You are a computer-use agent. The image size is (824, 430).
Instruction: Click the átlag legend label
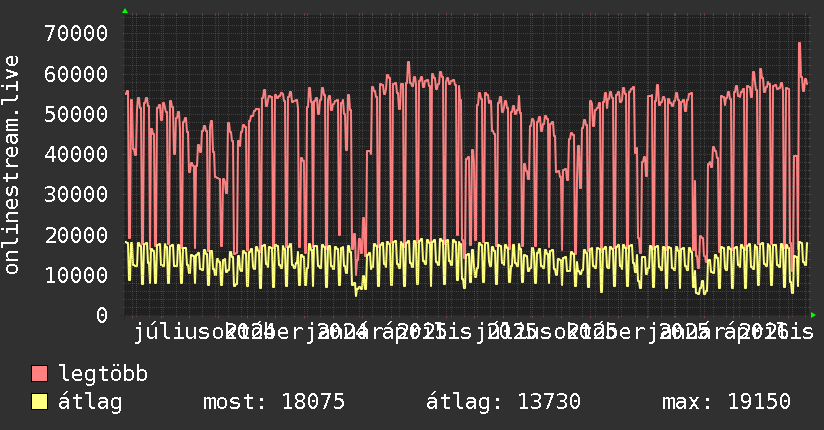90,402
